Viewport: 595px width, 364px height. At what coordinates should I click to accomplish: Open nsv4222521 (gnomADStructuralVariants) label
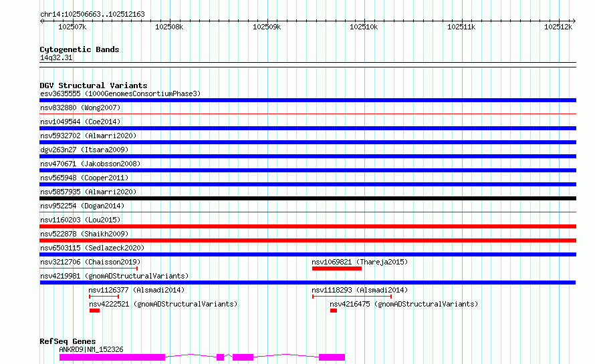(163, 304)
